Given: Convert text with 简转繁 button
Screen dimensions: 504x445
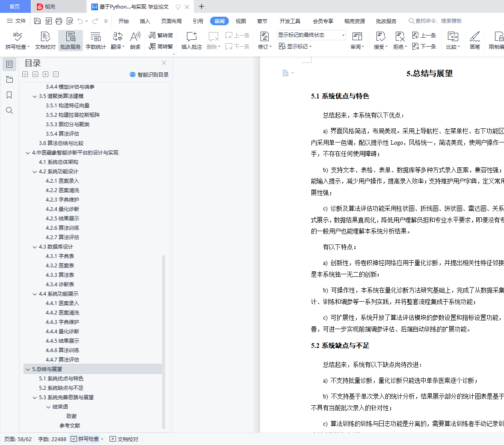Looking at the screenshot, I should pos(161,47).
